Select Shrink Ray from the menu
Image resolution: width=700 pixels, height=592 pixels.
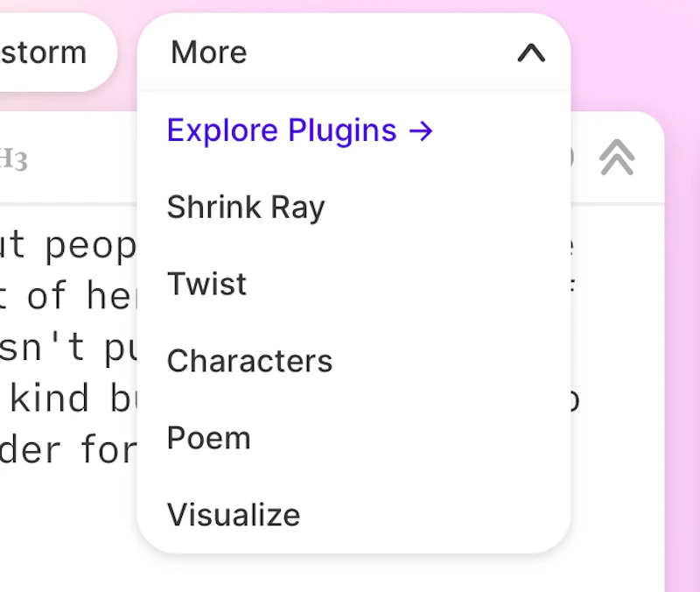(x=245, y=208)
